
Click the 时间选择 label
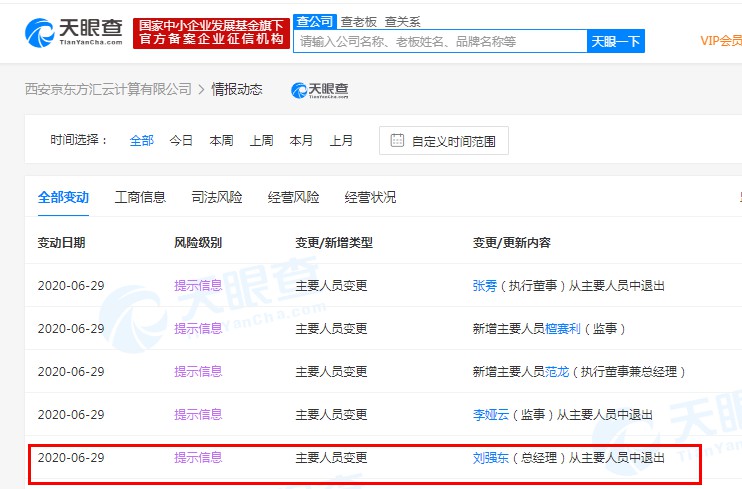(79, 140)
